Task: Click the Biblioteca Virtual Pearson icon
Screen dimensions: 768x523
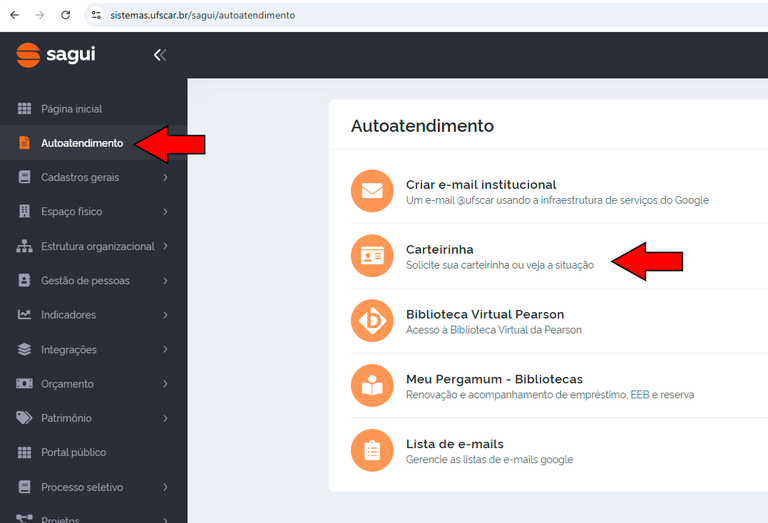Action: (372, 321)
